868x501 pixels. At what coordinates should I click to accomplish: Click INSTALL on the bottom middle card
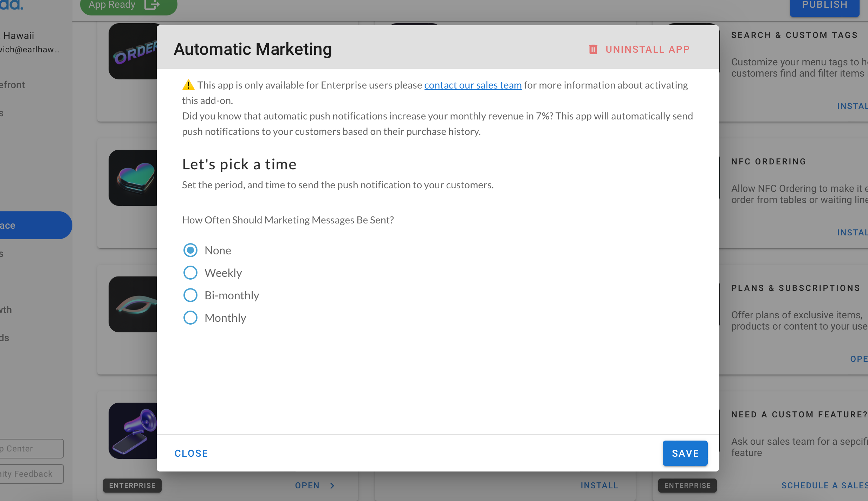[599, 486]
